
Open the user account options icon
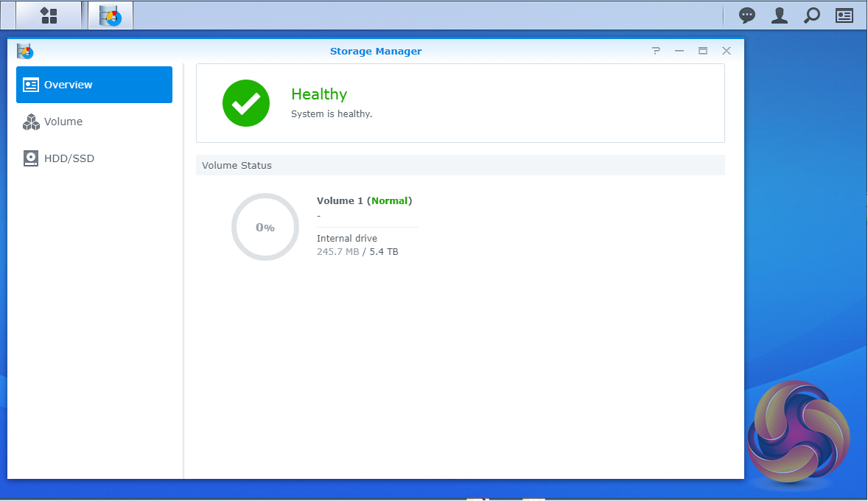(x=780, y=15)
